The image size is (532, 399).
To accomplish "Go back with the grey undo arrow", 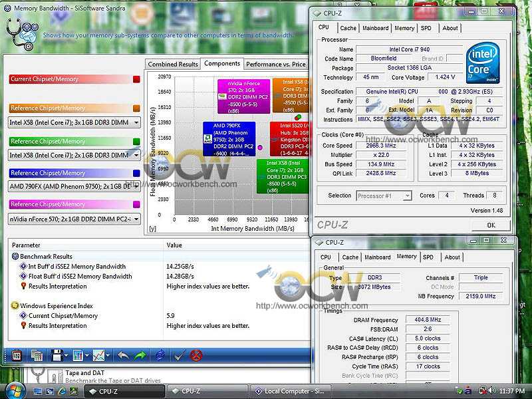I will click(123, 356).
